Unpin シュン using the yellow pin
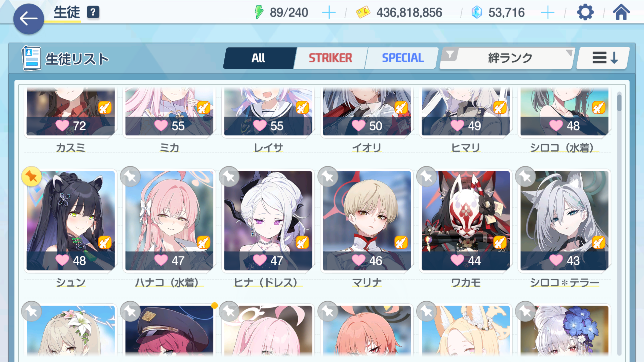The image size is (644, 362). (31, 176)
